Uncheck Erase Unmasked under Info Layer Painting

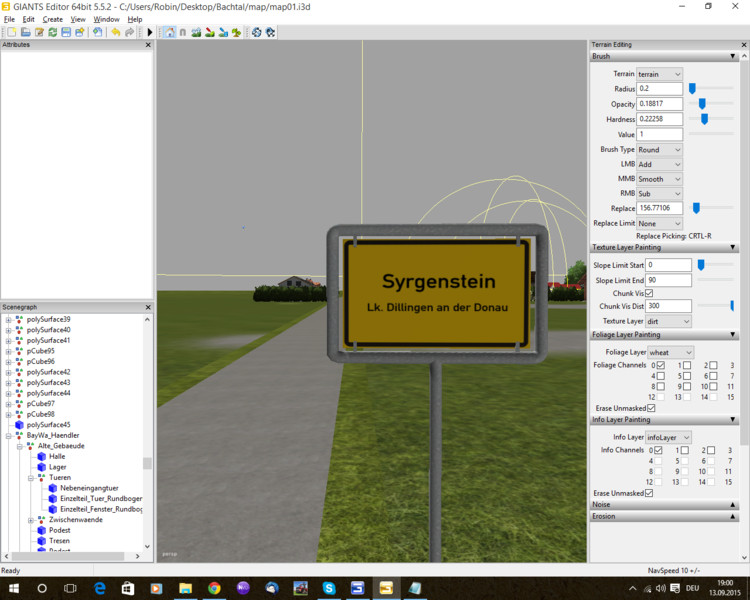pyautogui.click(x=651, y=493)
